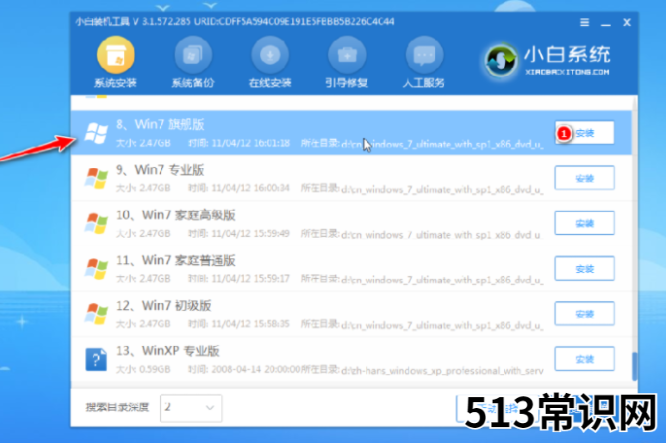666x443 pixels.
Task: Click the 系统安装 label
Action: (116, 82)
